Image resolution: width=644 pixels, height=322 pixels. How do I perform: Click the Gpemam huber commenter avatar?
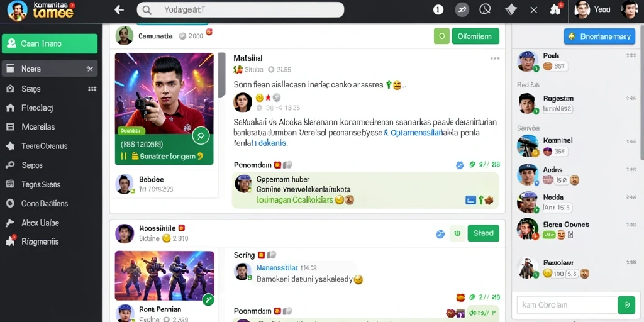click(x=243, y=184)
